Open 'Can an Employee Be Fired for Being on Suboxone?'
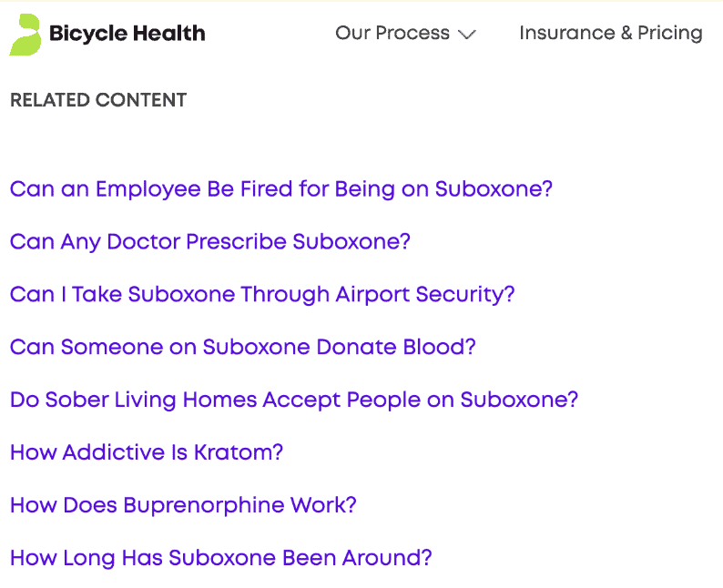 coord(281,189)
